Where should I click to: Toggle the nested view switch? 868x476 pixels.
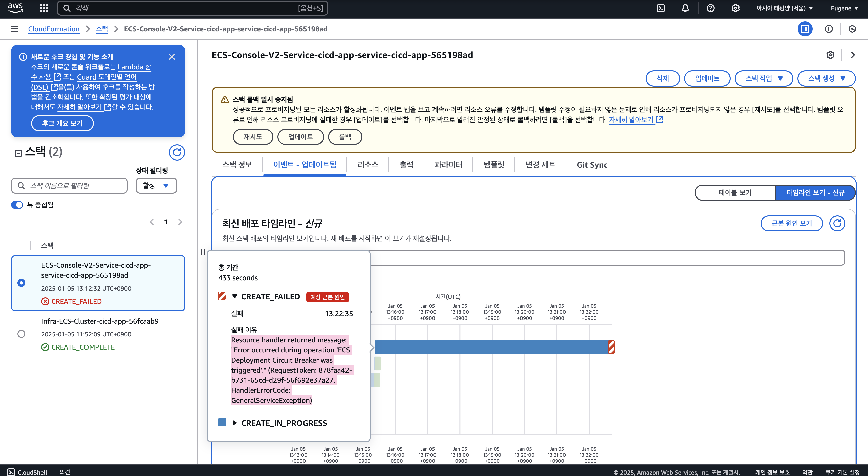[17, 205]
